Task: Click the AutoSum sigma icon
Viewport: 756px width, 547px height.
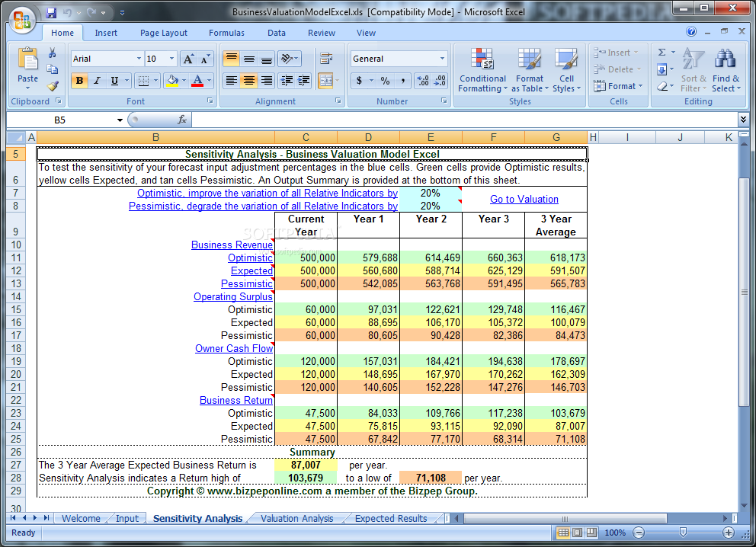Action: [662, 53]
